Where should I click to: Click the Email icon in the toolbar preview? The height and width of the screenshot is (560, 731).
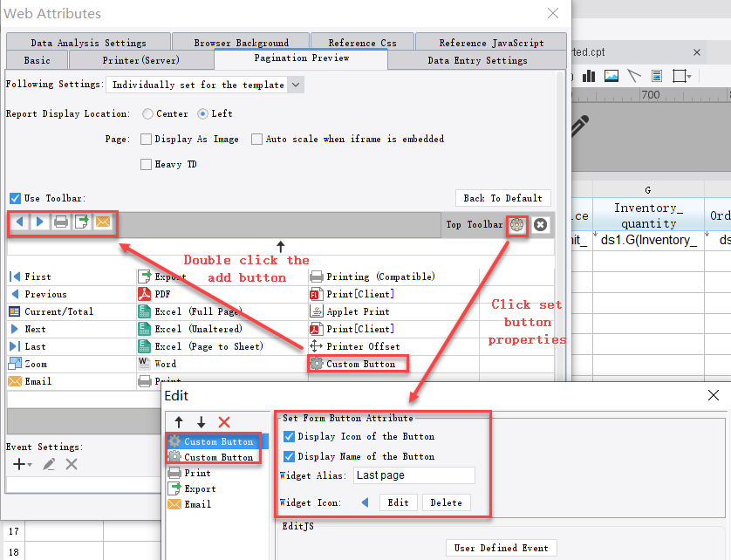click(x=103, y=223)
